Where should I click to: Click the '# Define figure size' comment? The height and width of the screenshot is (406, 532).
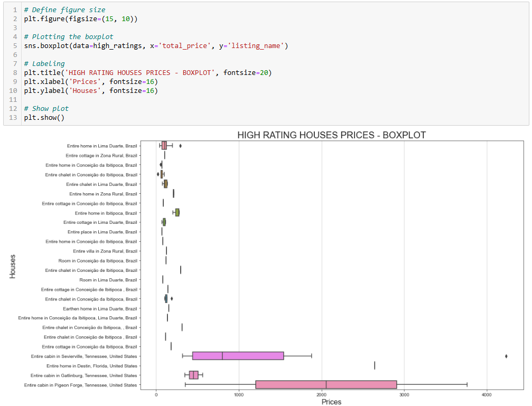pos(64,10)
